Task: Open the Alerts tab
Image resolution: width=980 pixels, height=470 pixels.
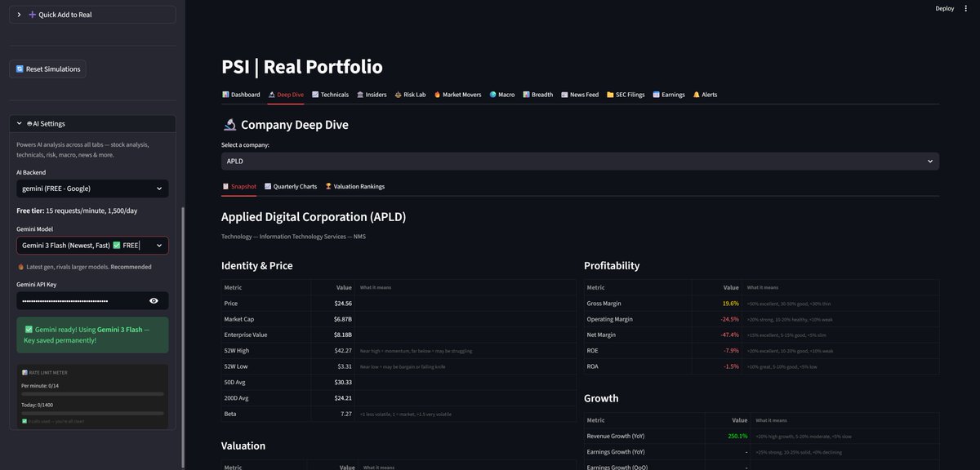Action: point(706,95)
